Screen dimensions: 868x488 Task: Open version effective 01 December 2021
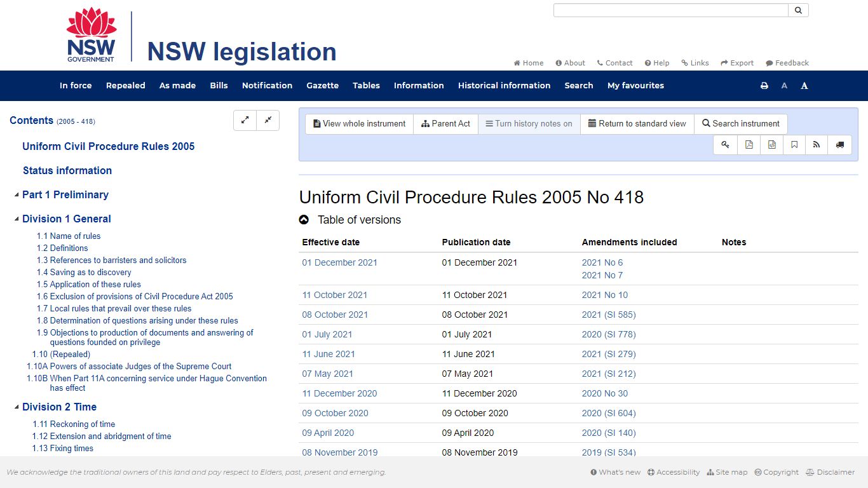[x=340, y=263]
